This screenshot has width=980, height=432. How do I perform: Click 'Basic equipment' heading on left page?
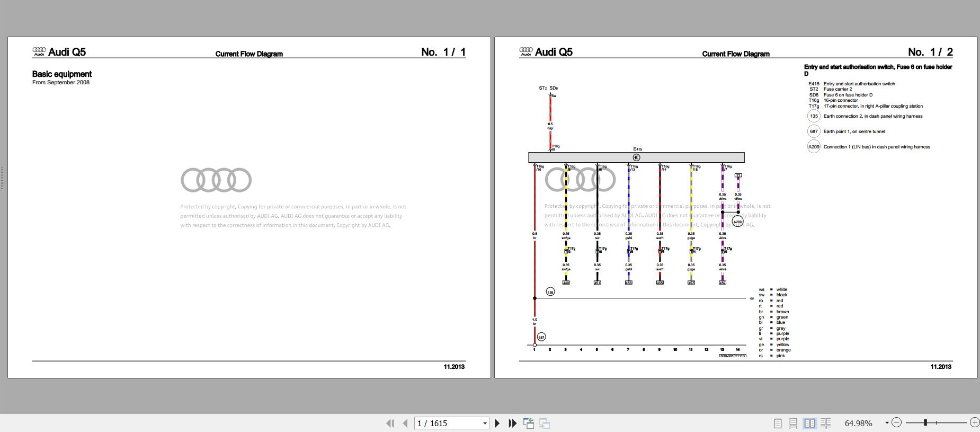click(62, 74)
